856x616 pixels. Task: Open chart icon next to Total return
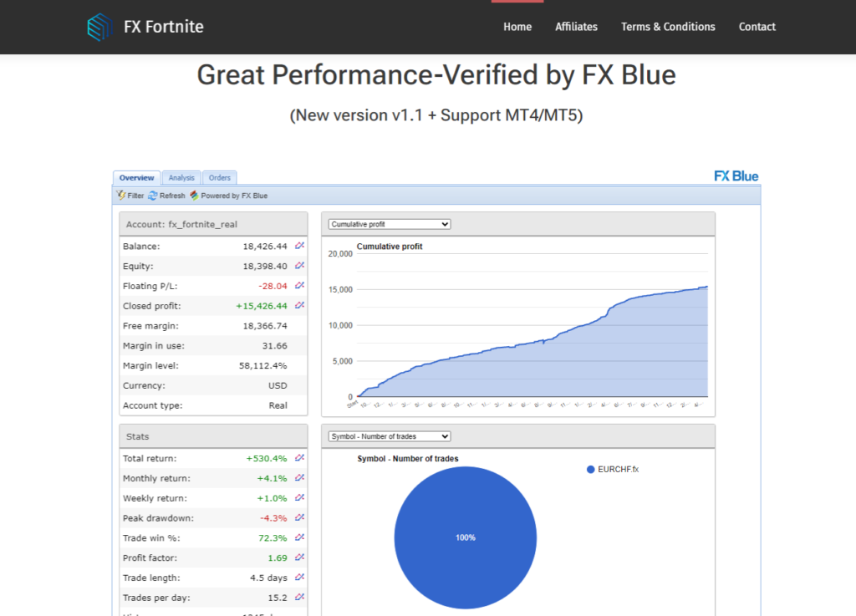pyautogui.click(x=300, y=458)
